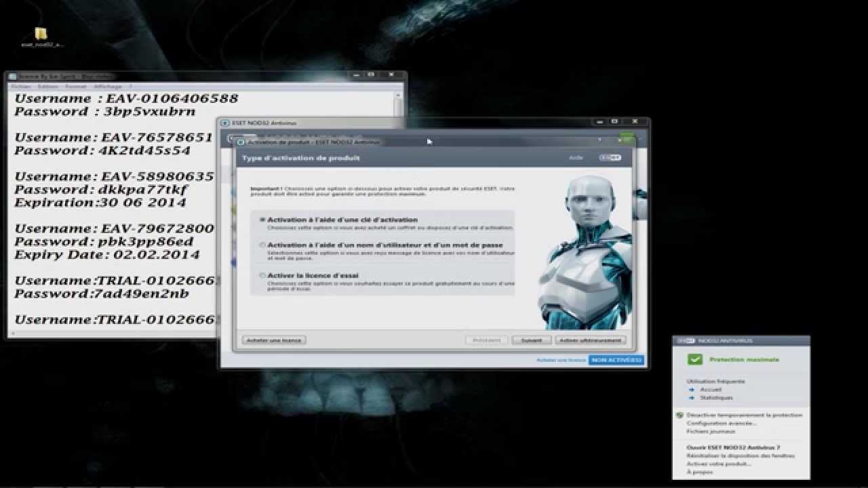This screenshot has width=868, height=488.
Task: Click the arrow icon beside Accueil
Action: [x=691, y=390]
